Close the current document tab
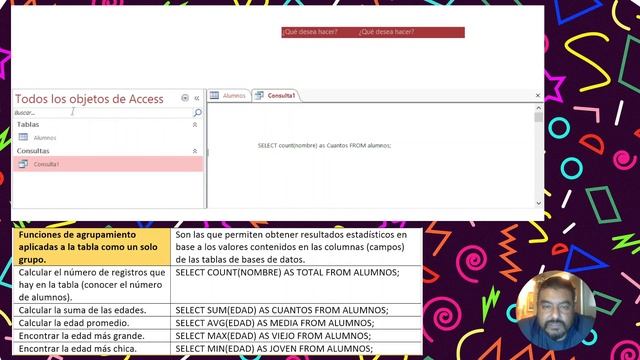The image size is (640, 360). (x=538, y=96)
